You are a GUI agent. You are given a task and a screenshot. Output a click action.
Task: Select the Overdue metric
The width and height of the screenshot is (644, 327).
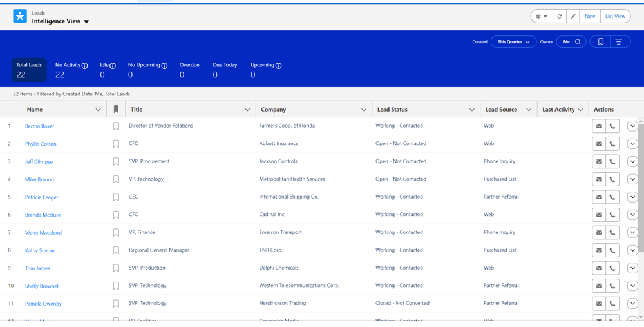click(189, 70)
